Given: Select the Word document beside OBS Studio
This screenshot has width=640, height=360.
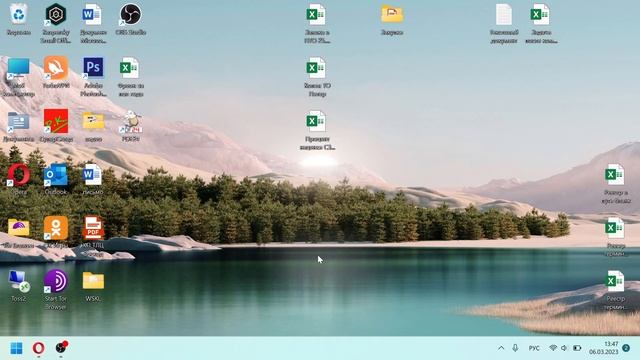Looking at the screenshot, I should pyautogui.click(x=93, y=15).
